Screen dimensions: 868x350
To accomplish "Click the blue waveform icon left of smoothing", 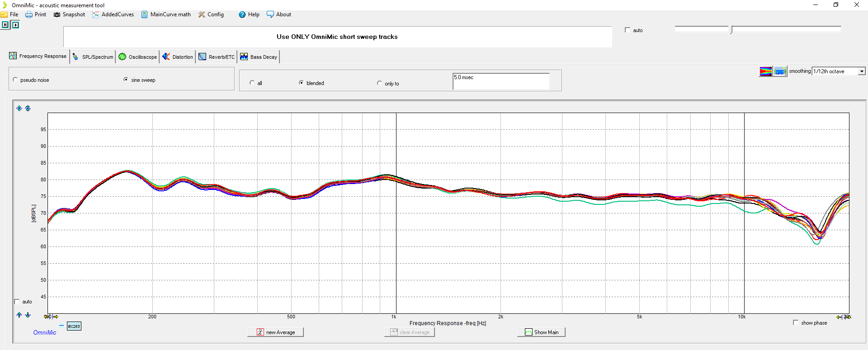I will (x=780, y=71).
